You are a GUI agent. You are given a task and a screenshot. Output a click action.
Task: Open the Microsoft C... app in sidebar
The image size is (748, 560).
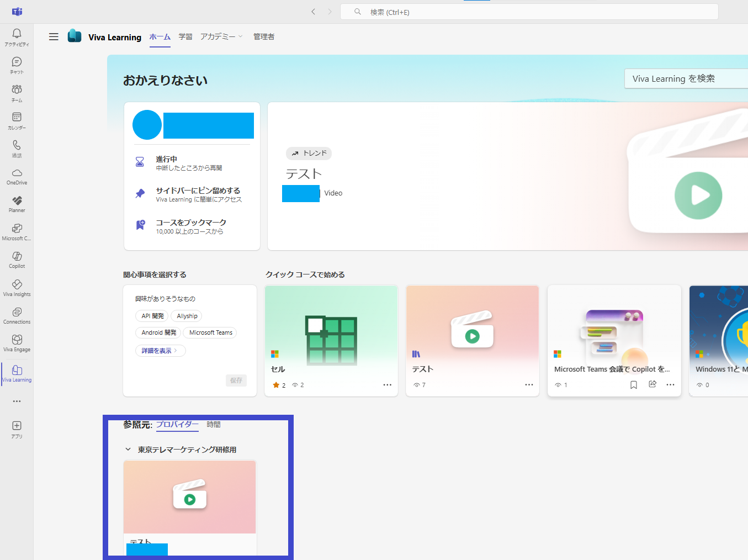(x=17, y=231)
